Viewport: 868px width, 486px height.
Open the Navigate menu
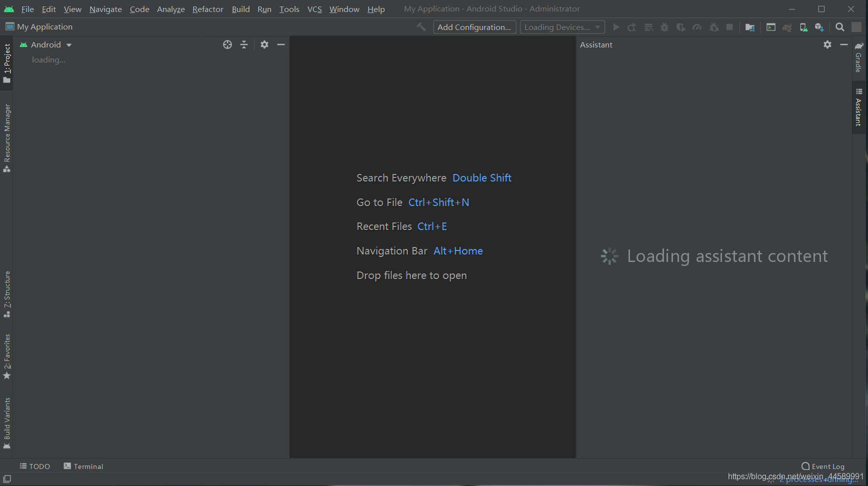coord(105,9)
